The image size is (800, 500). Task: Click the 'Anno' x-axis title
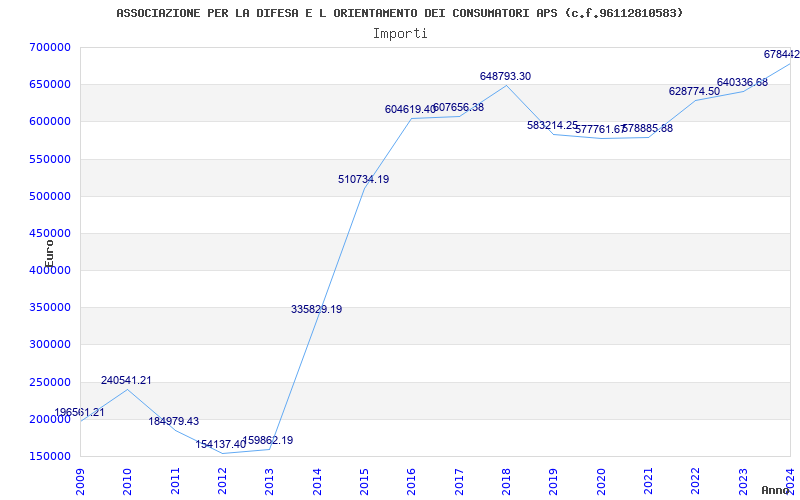click(776, 490)
